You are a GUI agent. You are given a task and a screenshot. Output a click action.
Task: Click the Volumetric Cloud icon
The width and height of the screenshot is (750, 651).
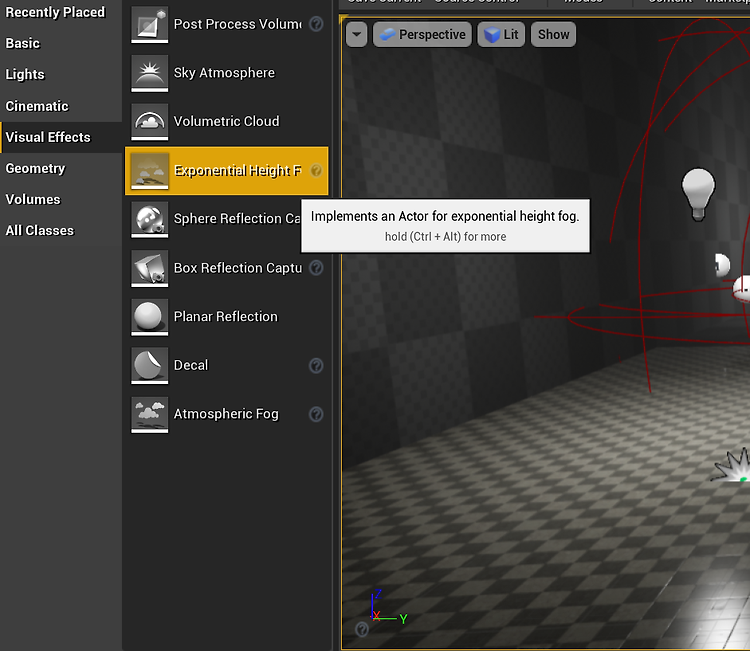click(x=150, y=121)
